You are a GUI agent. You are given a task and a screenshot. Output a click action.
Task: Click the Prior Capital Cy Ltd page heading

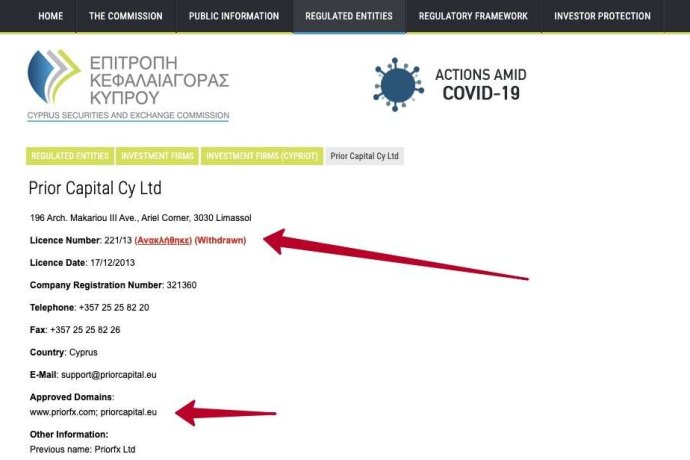(x=95, y=188)
